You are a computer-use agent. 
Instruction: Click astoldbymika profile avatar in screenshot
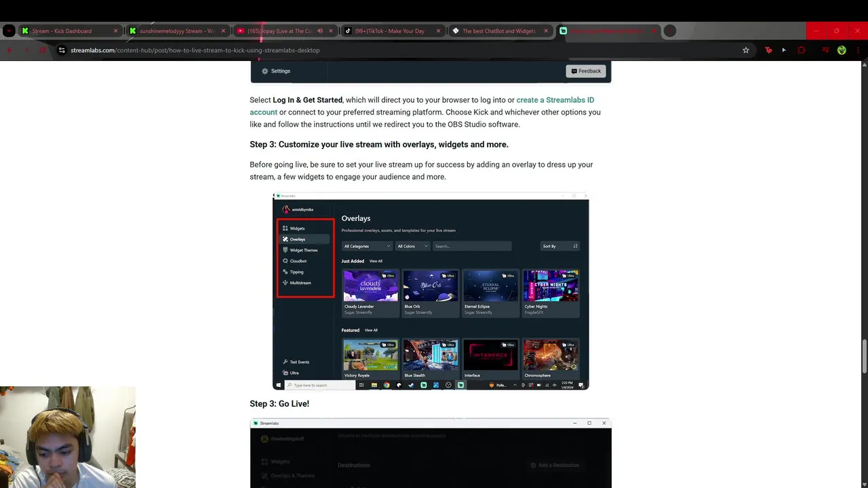pyautogui.click(x=286, y=209)
